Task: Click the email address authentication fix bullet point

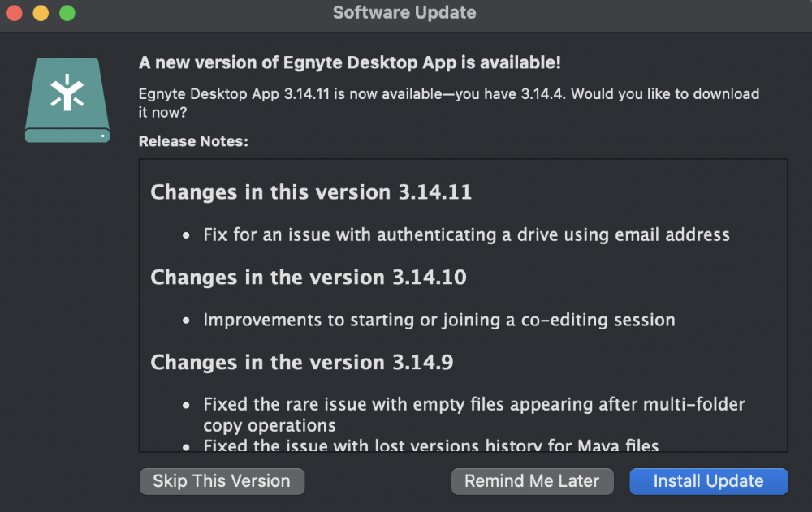Action: coord(466,235)
